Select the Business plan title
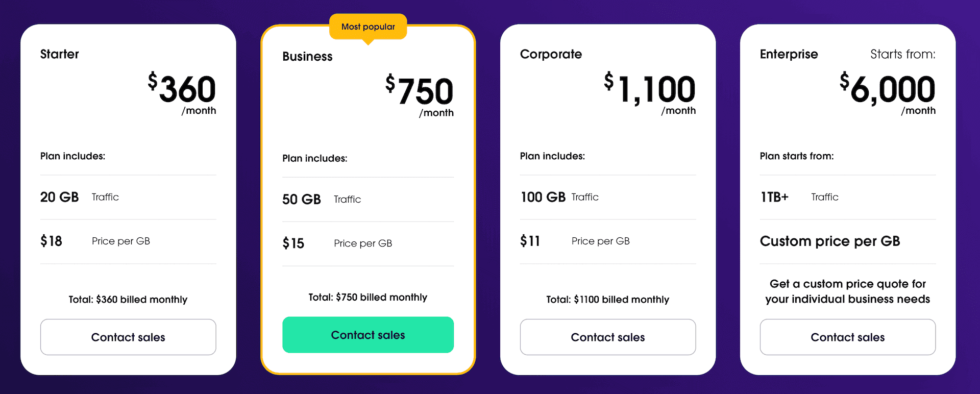Screen dimensions: 980x394 coord(307,57)
